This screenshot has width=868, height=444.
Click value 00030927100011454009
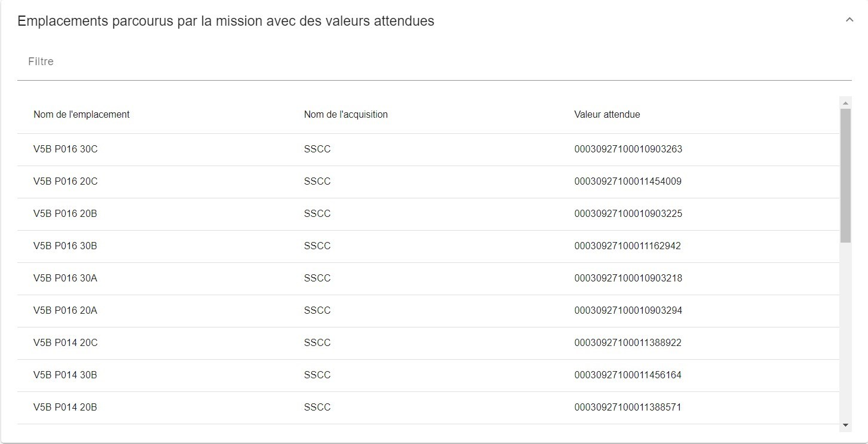coord(628,182)
